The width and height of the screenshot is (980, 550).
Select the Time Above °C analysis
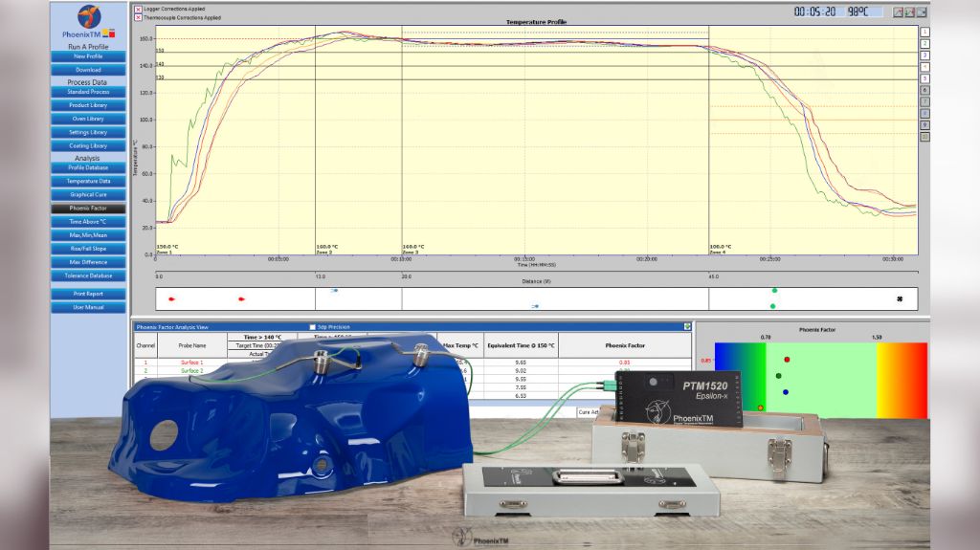point(88,221)
